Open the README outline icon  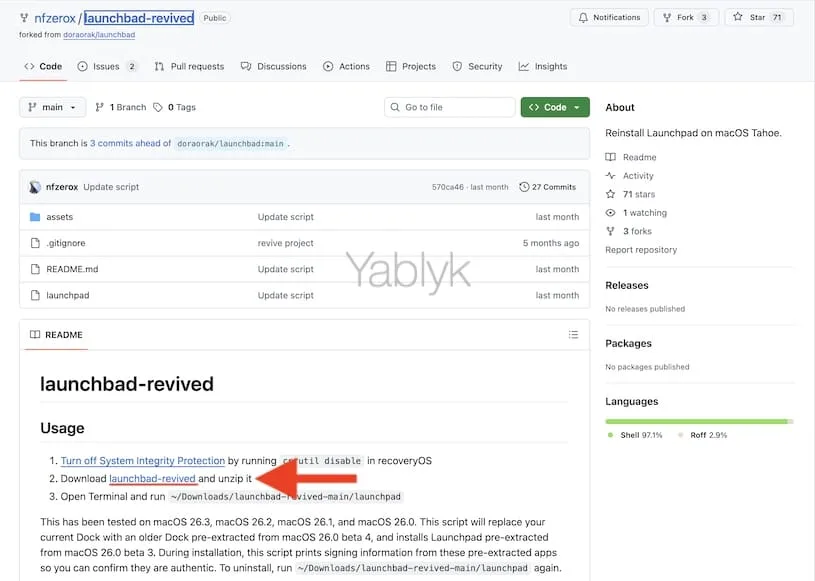point(573,335)
